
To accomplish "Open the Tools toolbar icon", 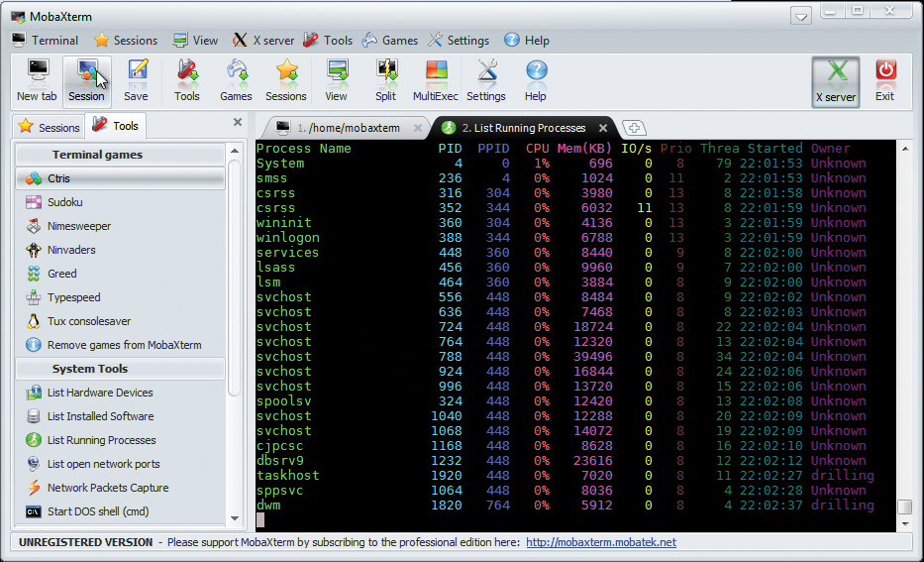I will click(187, 81).
